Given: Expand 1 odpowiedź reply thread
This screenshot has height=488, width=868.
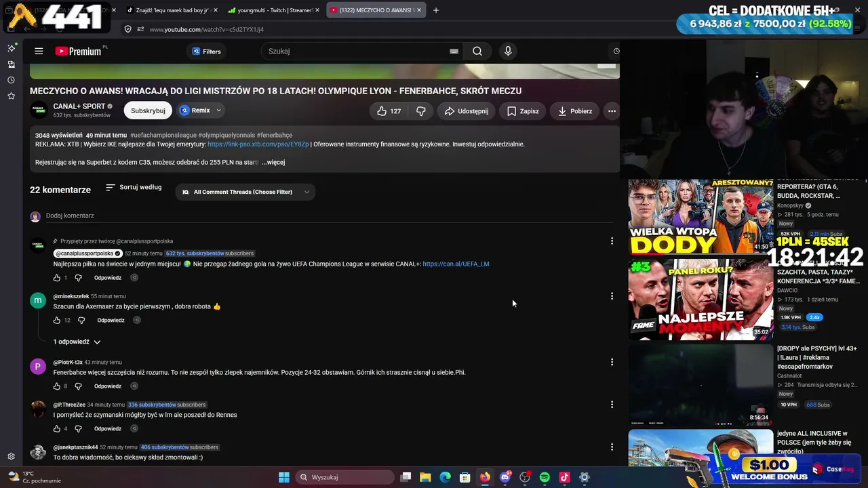Looking at the screenshot, I should pyautogui.click(x=77, y=342).
